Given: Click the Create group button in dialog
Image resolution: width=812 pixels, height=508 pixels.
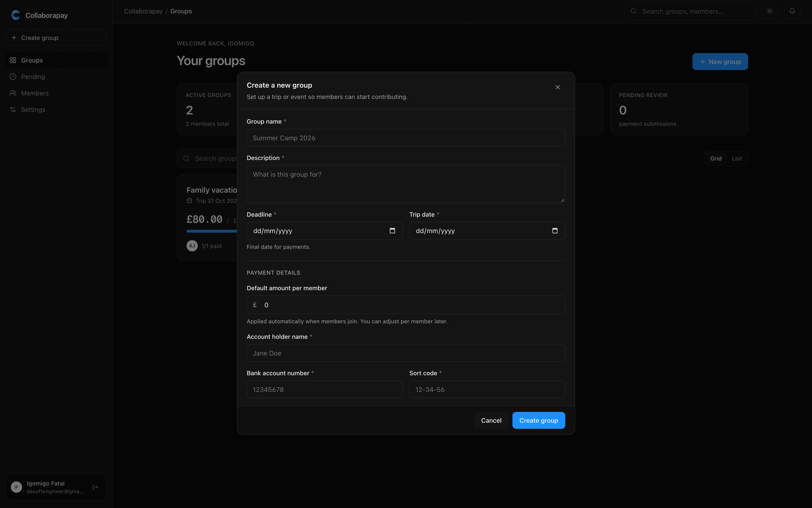Looking at the screenshot, I should (539, 420).
